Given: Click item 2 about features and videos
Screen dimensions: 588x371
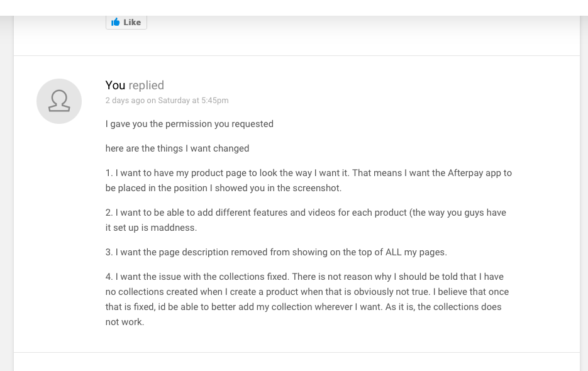Looking at the screenshot, I should (306, 220).
